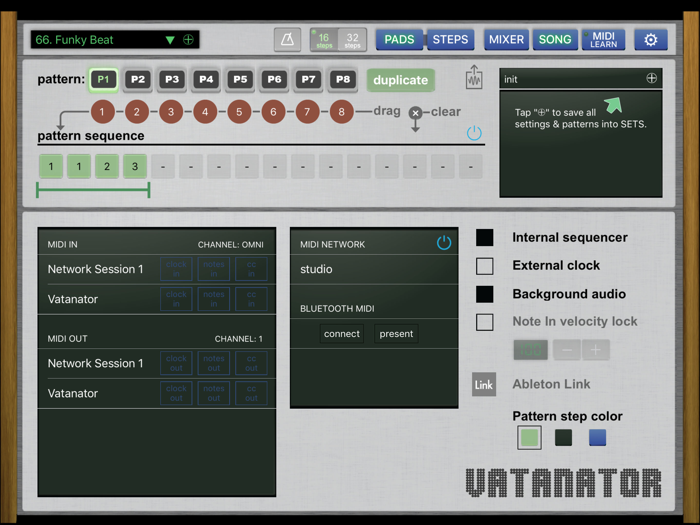Enable the External clock checkbox
This screenshot has width=700, height=525.
point(485,266)
